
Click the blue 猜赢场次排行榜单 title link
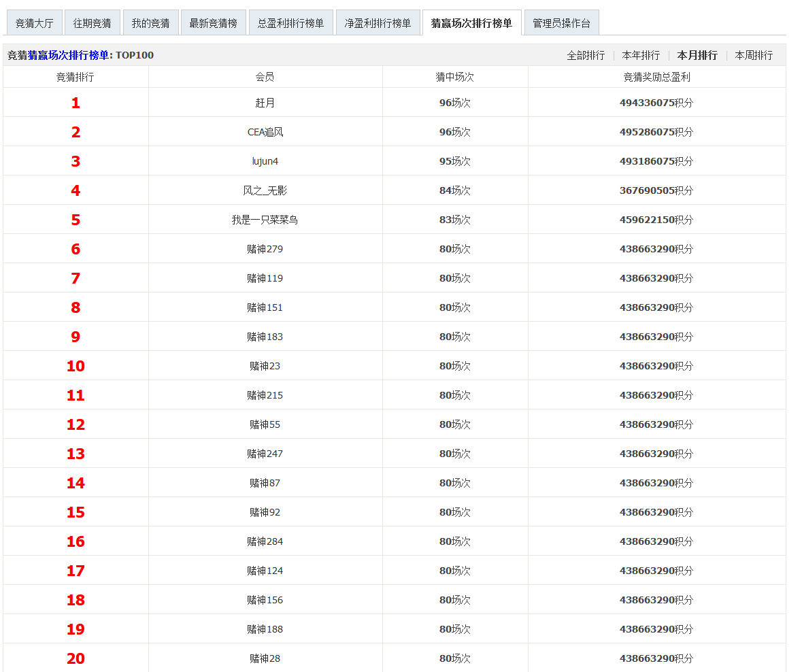pos(68,56)
